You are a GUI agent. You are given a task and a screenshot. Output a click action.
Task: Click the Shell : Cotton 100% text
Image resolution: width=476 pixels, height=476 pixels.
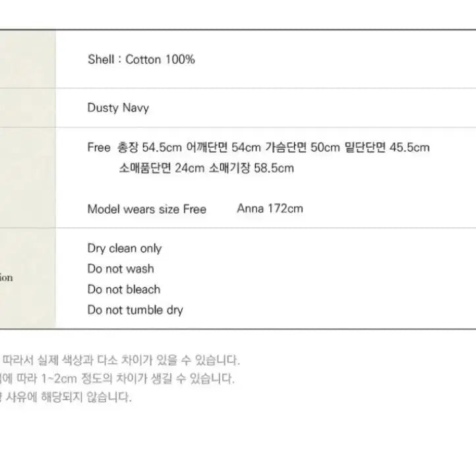(x=141, y=59)
